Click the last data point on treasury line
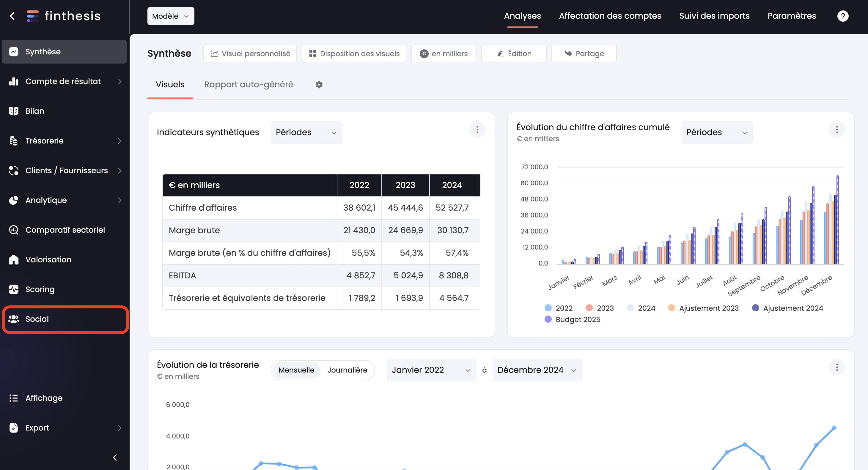 point(834,428)
